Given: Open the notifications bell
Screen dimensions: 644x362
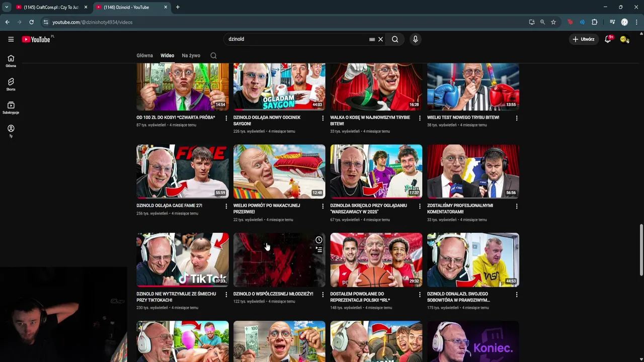Looking at the screenshot, I should 608,39.
